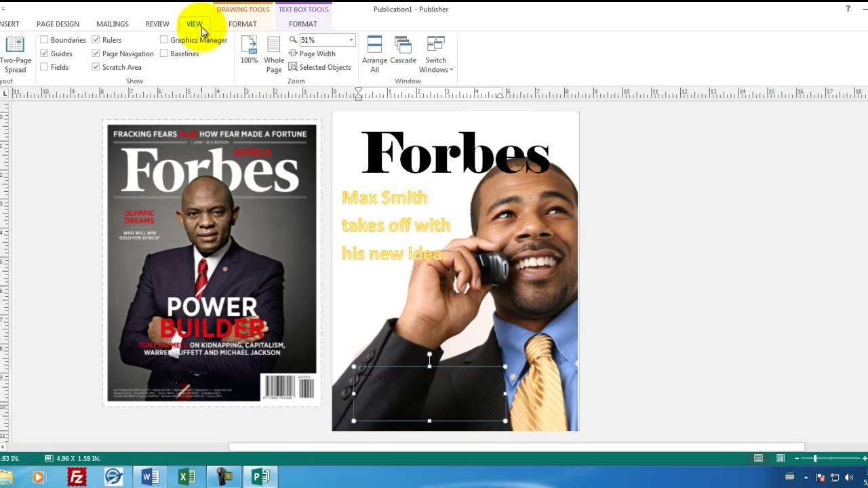Viewport: 868px width, 488px height.
Task: Click the volume speaker tray icon
Action: [850, 478]
